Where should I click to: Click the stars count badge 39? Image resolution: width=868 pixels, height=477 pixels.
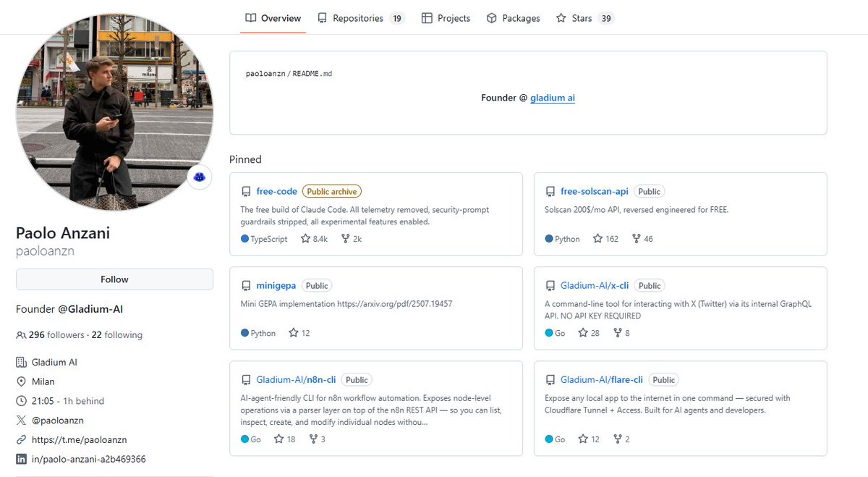tap(606, 18)
